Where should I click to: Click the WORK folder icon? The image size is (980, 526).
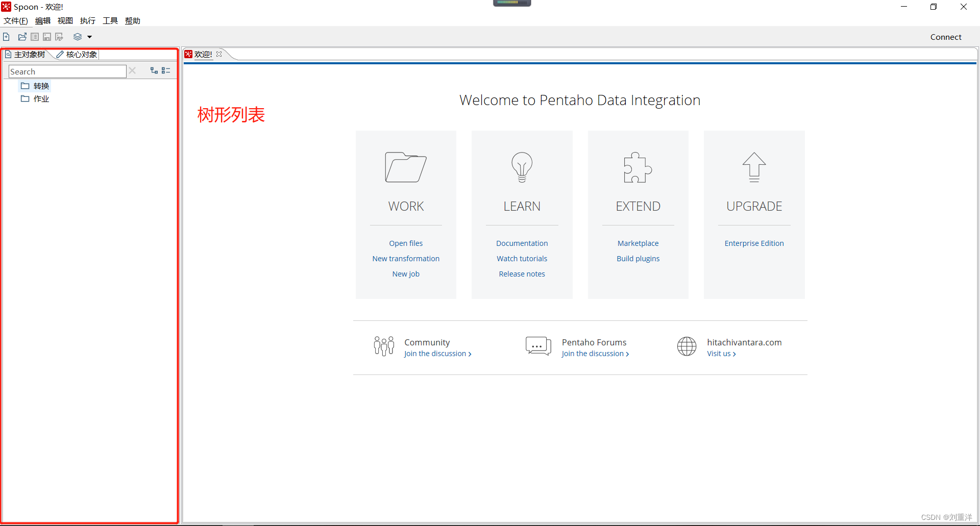pyautogui.click(x=406, y=167)
